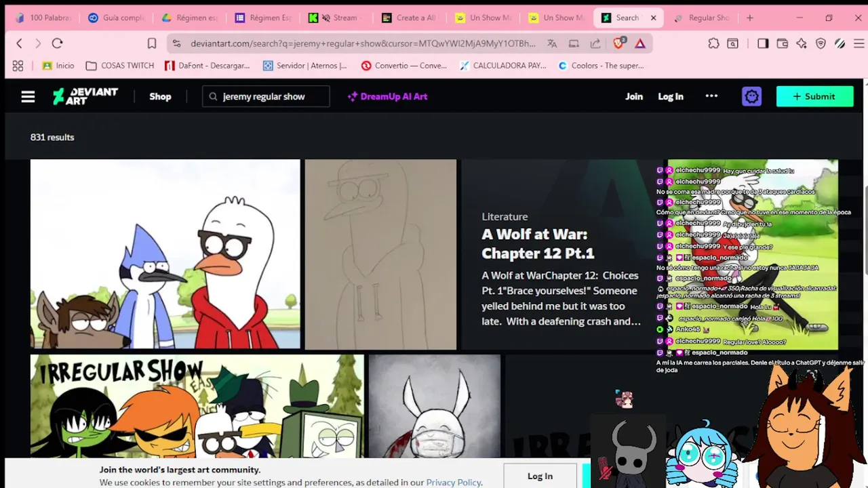Open Brave Shields lion icon

(618, 43)
